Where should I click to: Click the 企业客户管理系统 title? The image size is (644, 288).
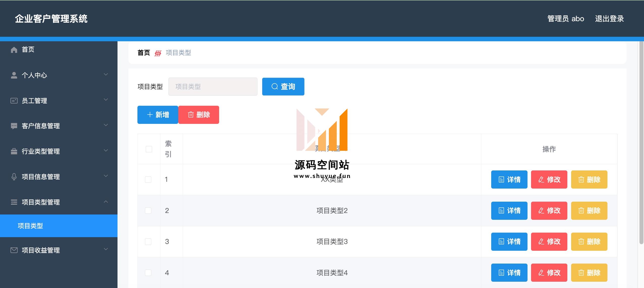coord(51,19)
